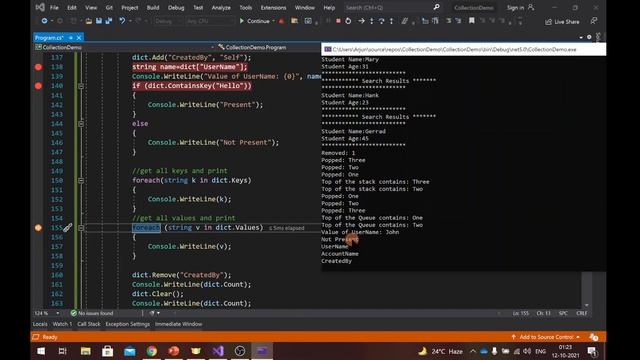Click the notification icon in orange status bar
This screenshot has width=640, height=360.
click(x=593, y=337)
